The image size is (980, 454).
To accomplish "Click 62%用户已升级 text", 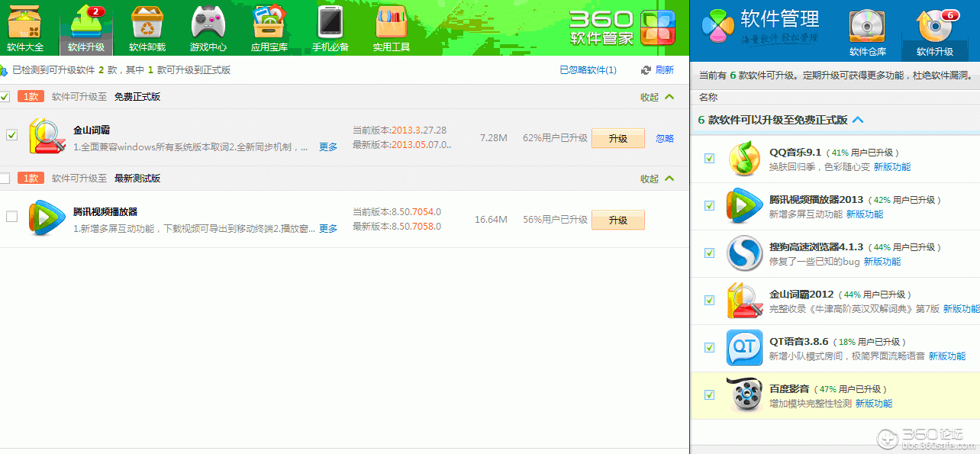I will pyautogui.click(x=555, y=138).
